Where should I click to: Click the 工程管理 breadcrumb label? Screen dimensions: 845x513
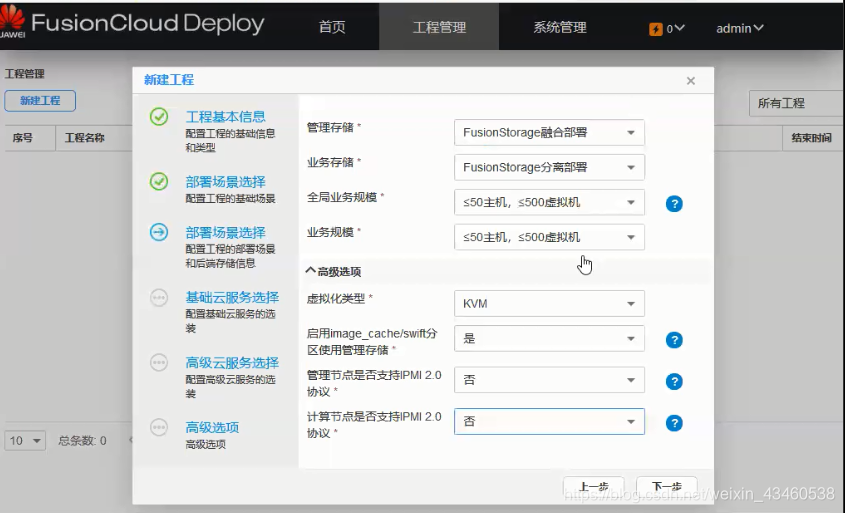click(x=24, y=74)
